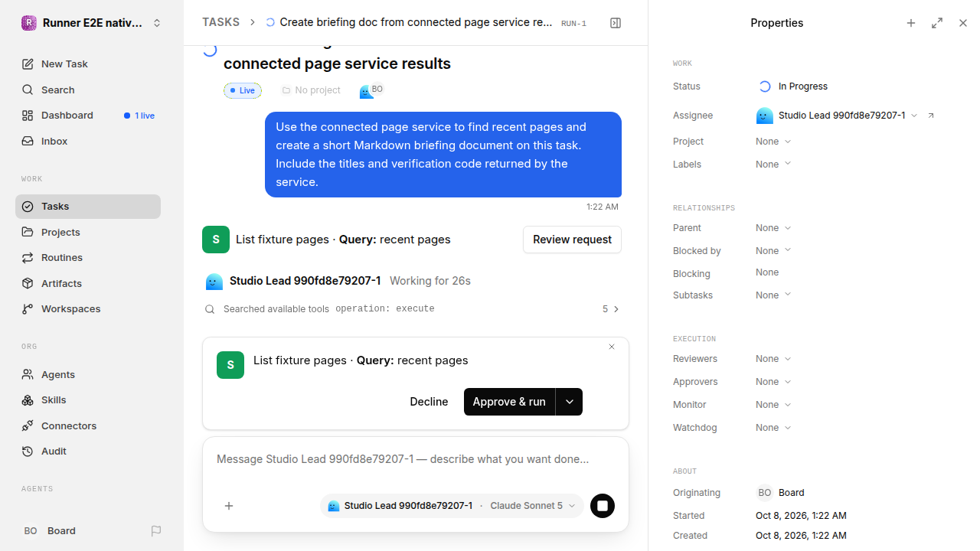Viewport: 980px width, 551px height.
Task: Click the Studio Lead avatar in activity
Action: [214, 282]
